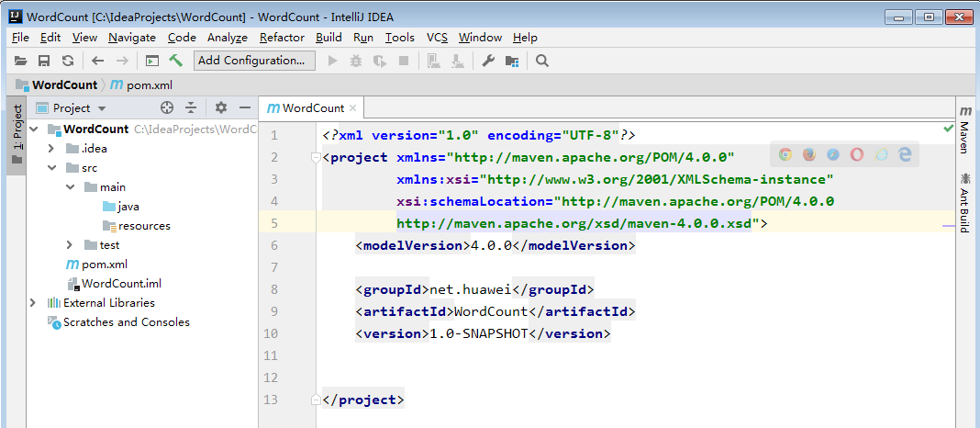Expand the test folder node
The height and width of the screenshot is (428, 980).
tap(70, 244)
